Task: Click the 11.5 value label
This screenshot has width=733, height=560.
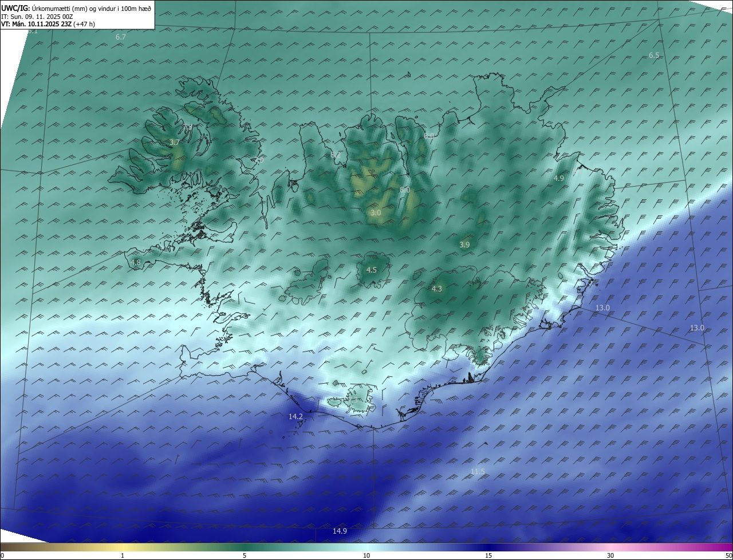Action: [478, 472]
